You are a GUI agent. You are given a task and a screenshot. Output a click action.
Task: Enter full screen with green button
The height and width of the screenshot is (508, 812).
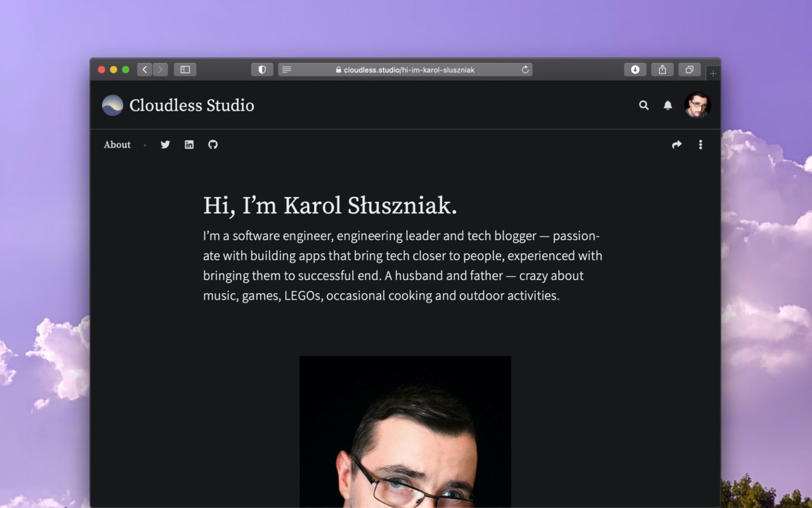[126, 70]
